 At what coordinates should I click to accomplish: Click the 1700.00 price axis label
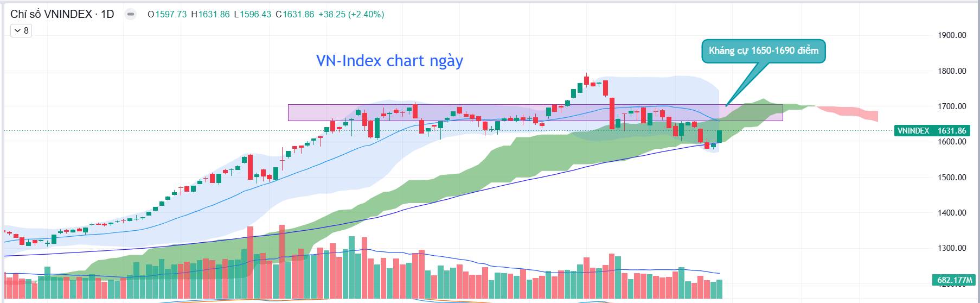point(952,106)
